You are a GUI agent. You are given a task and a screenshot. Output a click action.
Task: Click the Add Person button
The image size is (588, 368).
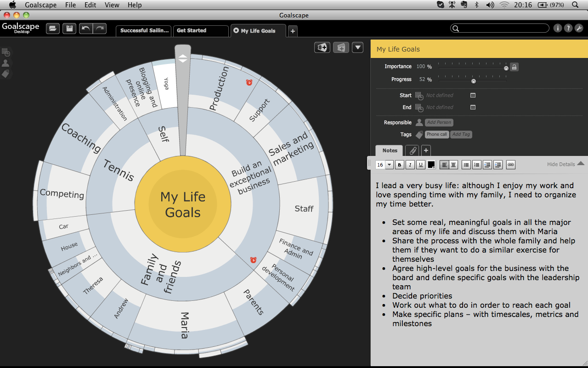click(x=439, y=122)
